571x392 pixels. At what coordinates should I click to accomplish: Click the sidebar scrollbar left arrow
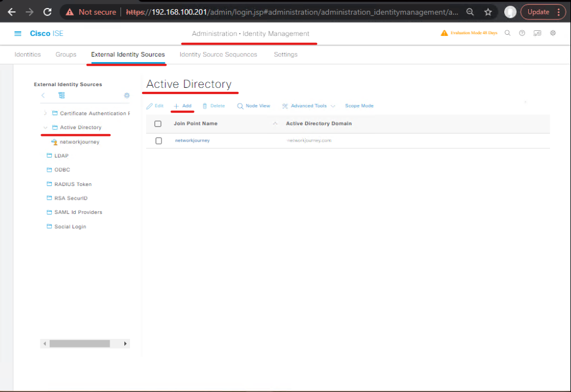[x=44, y=343]
